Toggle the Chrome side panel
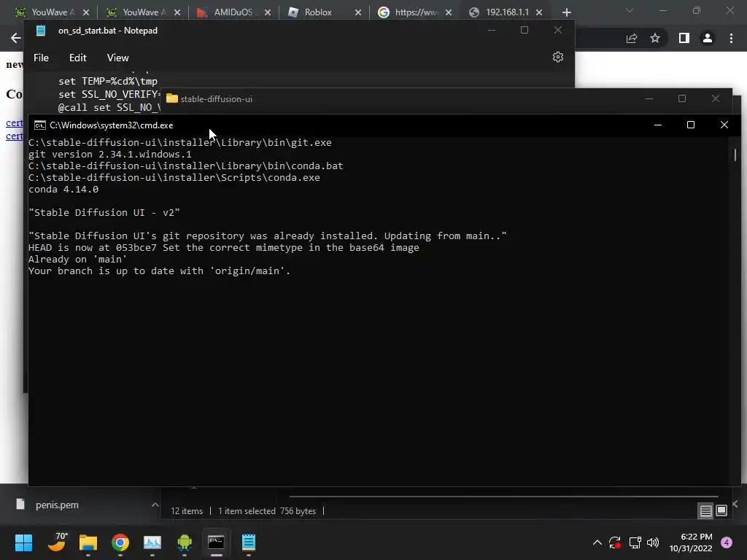747x560 pixels. [684, 38]
